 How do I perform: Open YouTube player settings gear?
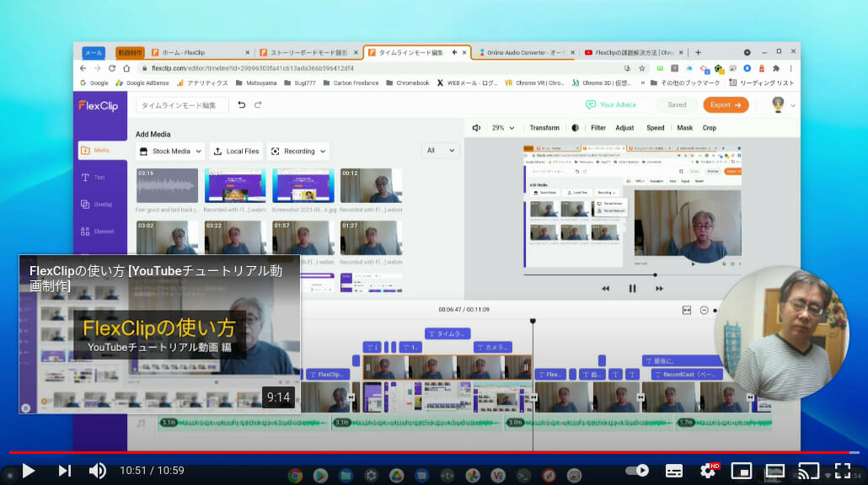(x=708, y=471)
